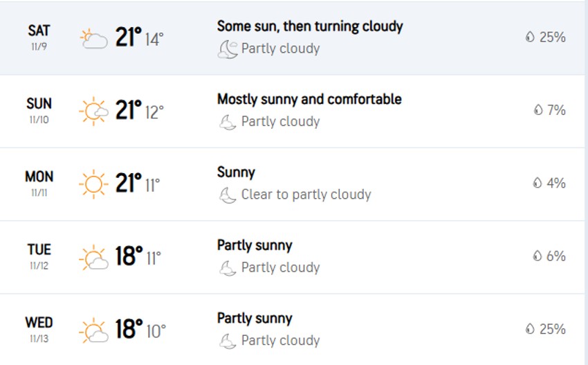The width and height of the screenshot is (588, 365).
Task: Click the raindrop icon beside 4% on Monday
Action: click(x=538, y=183)
